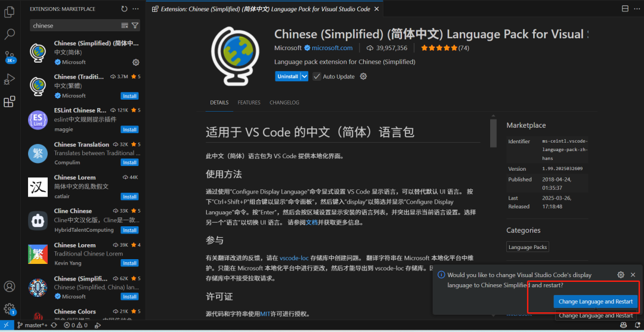Open the Explorer view in activity bar
Viewport: 644px width, 332px height.
tap(9, 12)
